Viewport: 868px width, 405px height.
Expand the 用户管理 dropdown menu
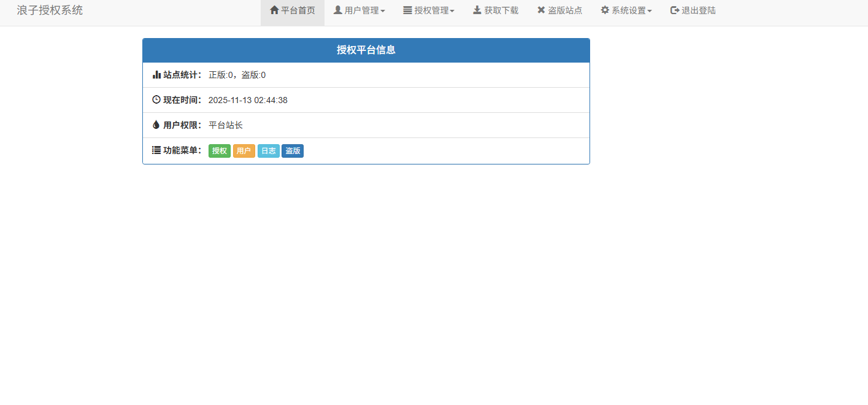coord(359,10)
